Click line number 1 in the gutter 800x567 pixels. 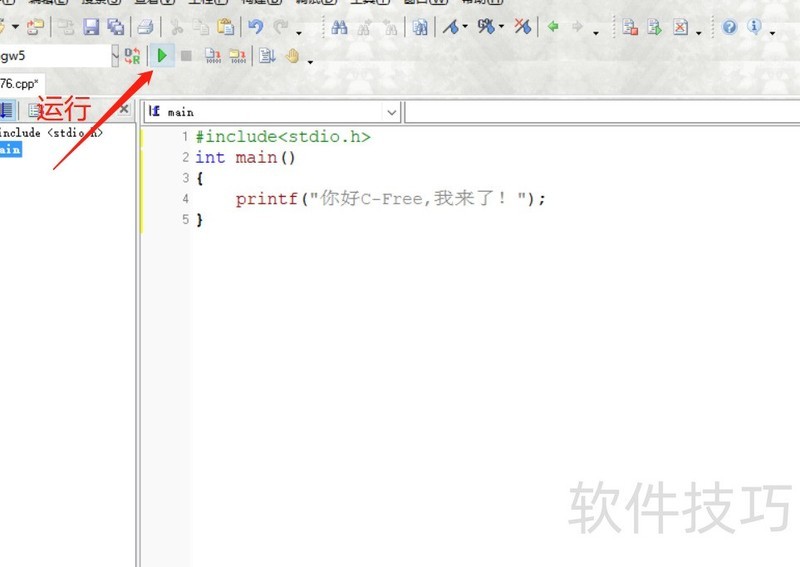[x=185, y=137]
